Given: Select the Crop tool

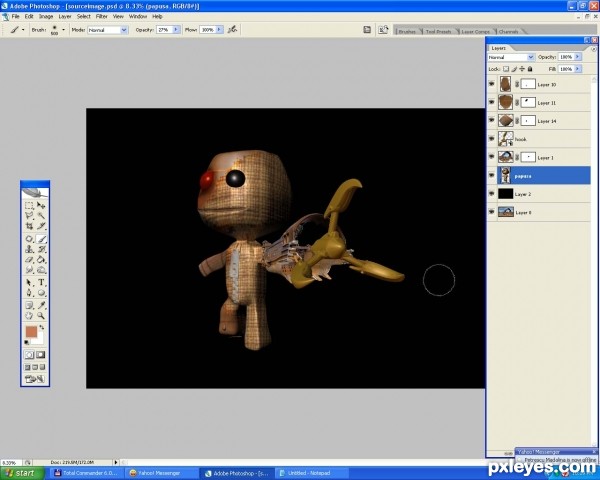Looking at the screenshot, I should [29, 226].
